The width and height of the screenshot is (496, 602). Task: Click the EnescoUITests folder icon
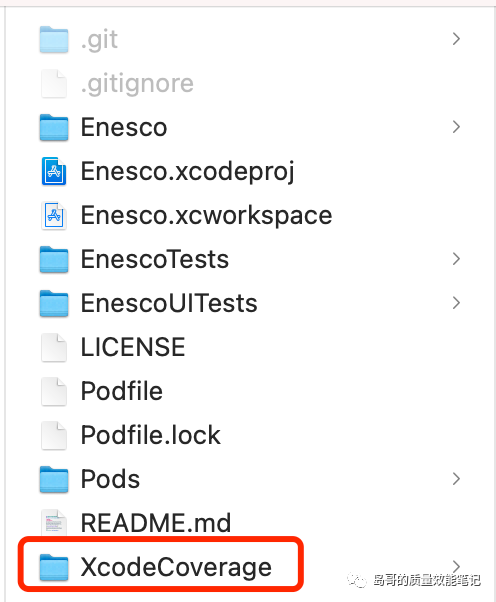coord(54,303)
